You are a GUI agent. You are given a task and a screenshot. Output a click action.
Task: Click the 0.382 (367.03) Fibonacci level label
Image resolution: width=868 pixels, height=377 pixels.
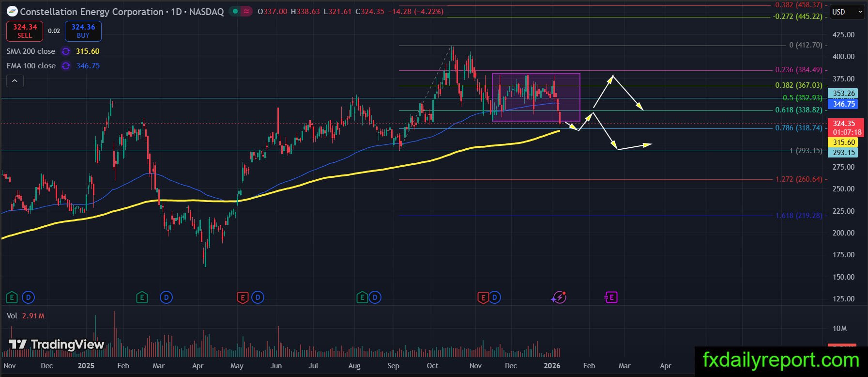[799, 85]
